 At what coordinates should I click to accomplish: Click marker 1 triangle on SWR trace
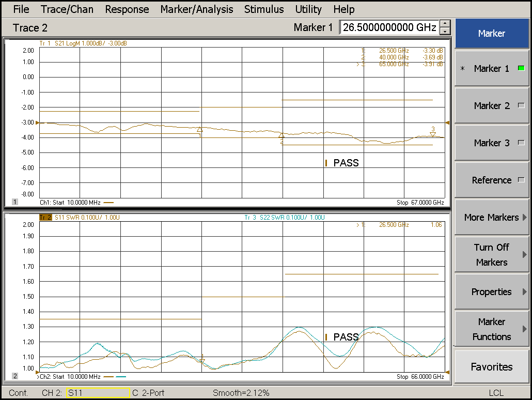pyautogui.click(x=202, y=362)
